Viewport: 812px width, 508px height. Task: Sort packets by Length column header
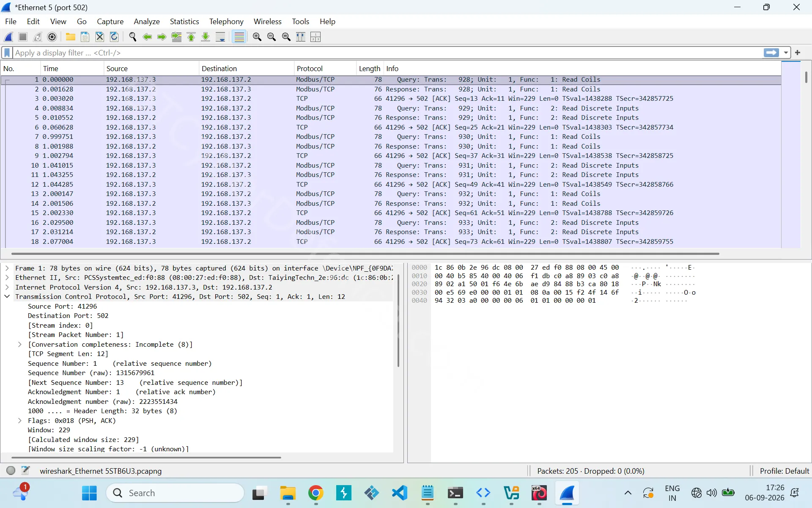370,69
